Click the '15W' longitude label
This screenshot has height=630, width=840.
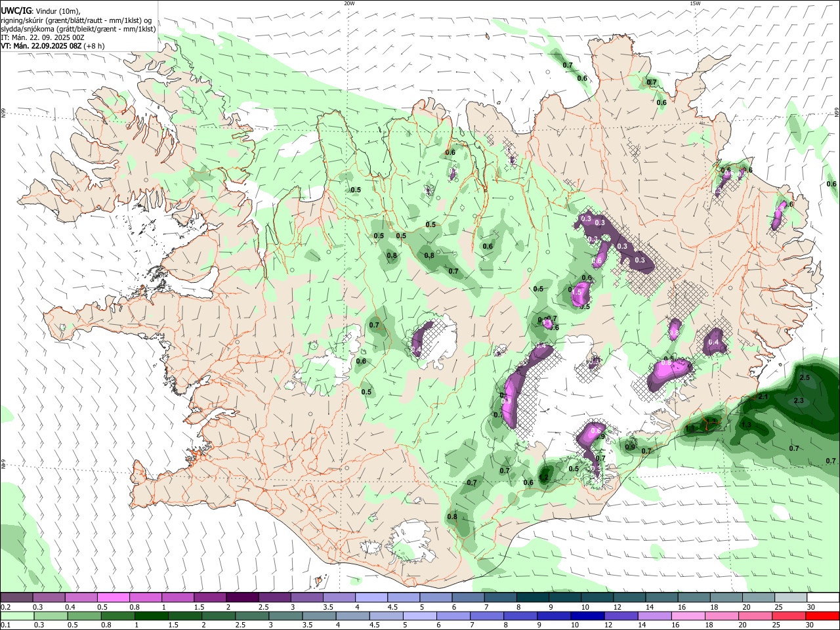click(695, 3)
